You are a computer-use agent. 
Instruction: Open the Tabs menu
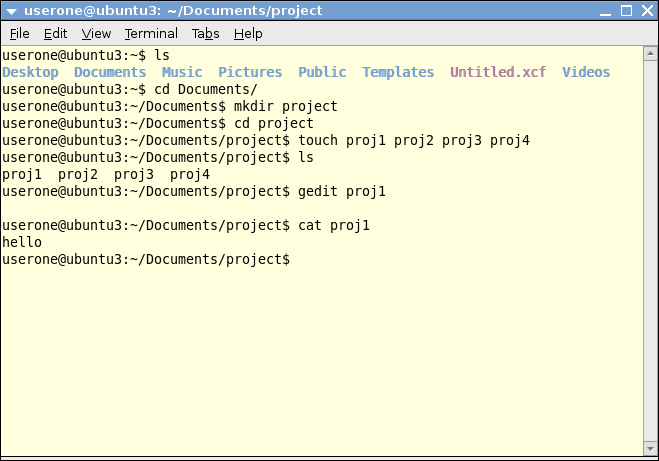click(205, 34)
